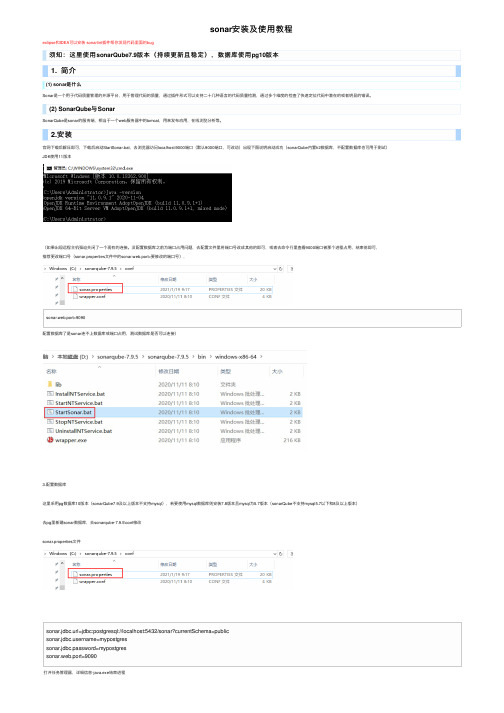Select the UninstallNTService.bat file icon
This screenshot has height=713, width=504.
[50, 431]
